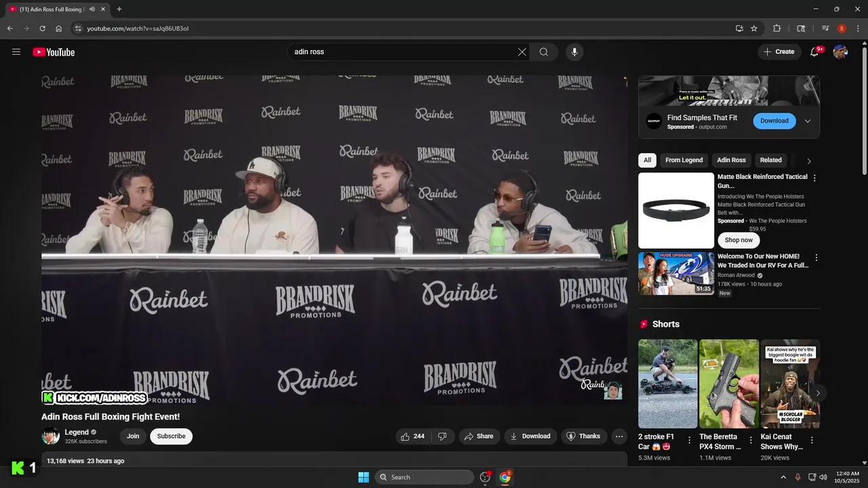The image size is (868, 488).
Task: Open Chrome three-dot menu
Action: click(857, 28)
